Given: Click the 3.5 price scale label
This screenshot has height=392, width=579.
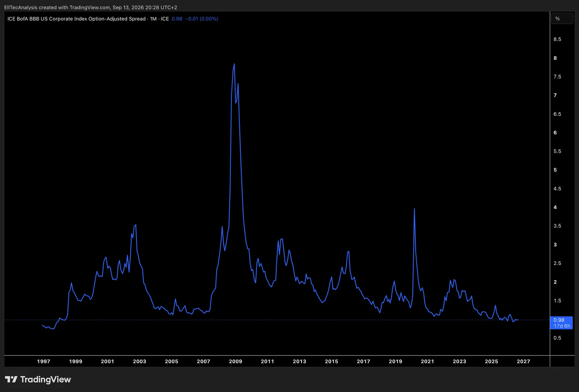Looking at the screenshot, I should pos(557,225).
